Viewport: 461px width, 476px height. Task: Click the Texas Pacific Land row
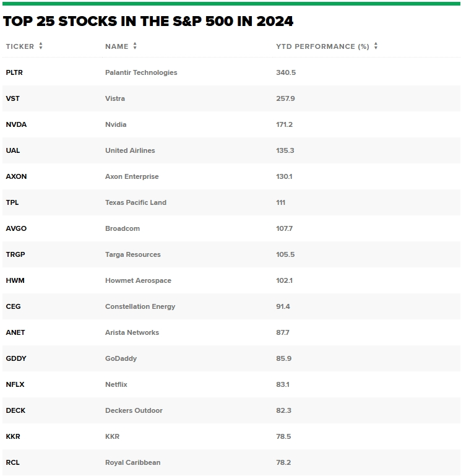coord(231,202)
